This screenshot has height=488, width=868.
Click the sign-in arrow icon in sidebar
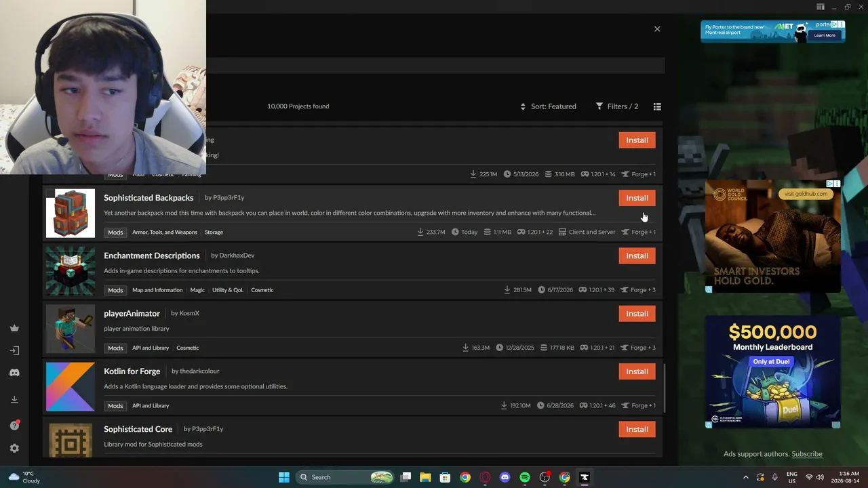[14, 350]
